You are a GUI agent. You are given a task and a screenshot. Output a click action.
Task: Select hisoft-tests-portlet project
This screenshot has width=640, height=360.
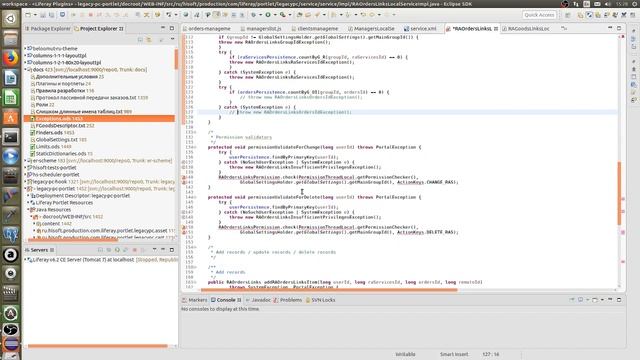coord(52,168)
